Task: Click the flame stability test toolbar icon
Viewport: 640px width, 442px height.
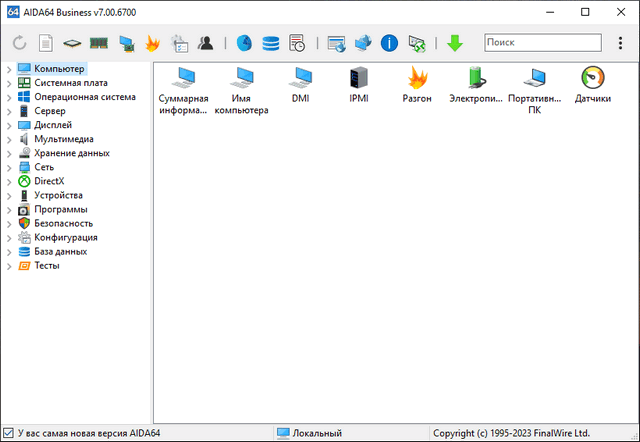Action: pyautogui.click(x=153, y=43)
